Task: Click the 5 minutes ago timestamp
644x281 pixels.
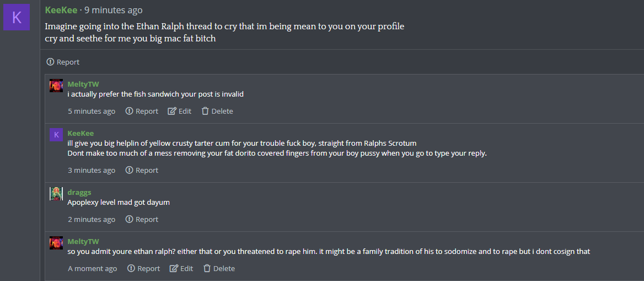Action: coord(92,111)
